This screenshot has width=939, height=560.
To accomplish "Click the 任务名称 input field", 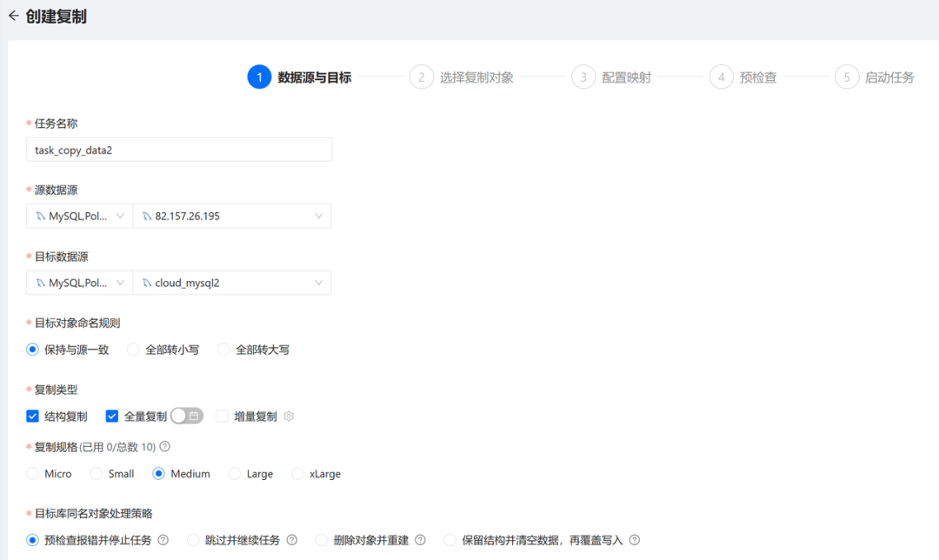I will [x=179, y=150].
